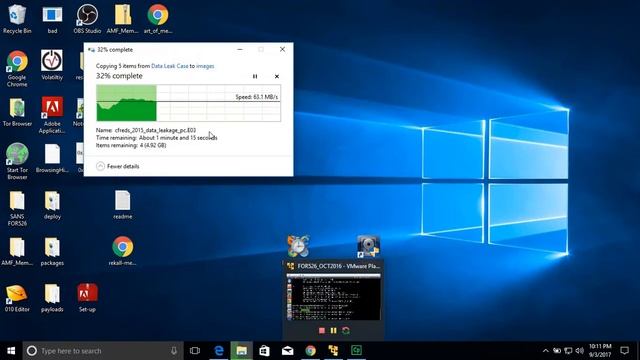Open art_of_me Chrome shortcut
The image size is (640, 360).
(x=158, y=18)
